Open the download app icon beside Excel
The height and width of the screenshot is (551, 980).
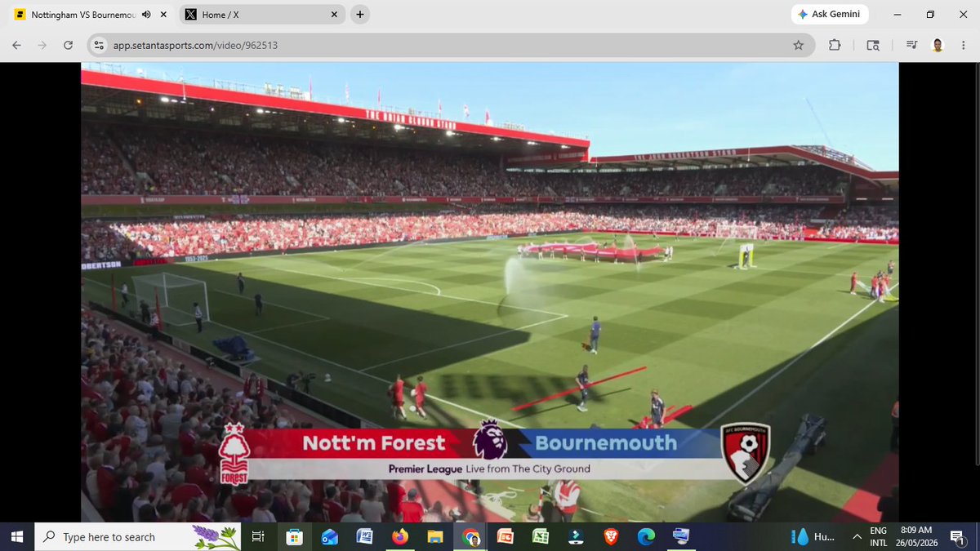pyautogui.click(x=576, y=537)
